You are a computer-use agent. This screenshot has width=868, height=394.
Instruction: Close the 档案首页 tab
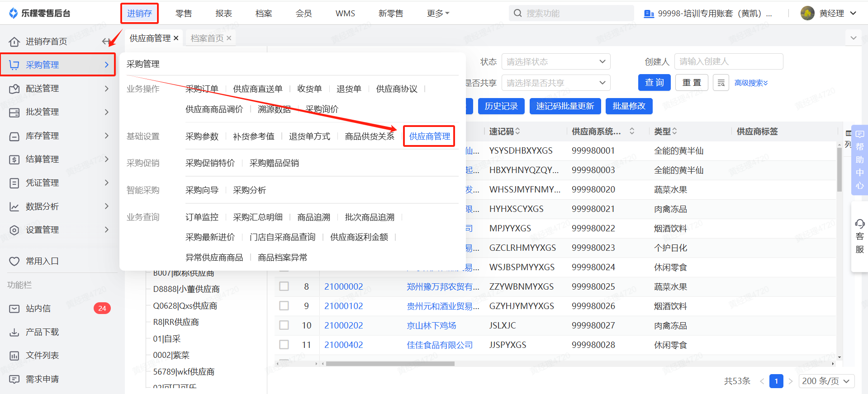point(229,38)
